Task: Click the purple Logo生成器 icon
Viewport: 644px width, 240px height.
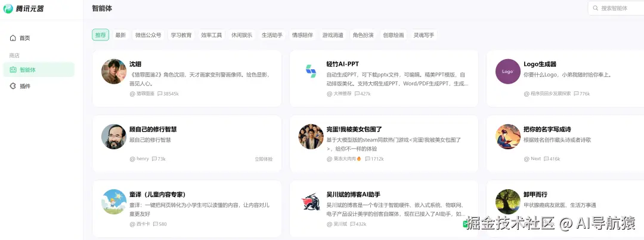Action: (x=507, y=72)
